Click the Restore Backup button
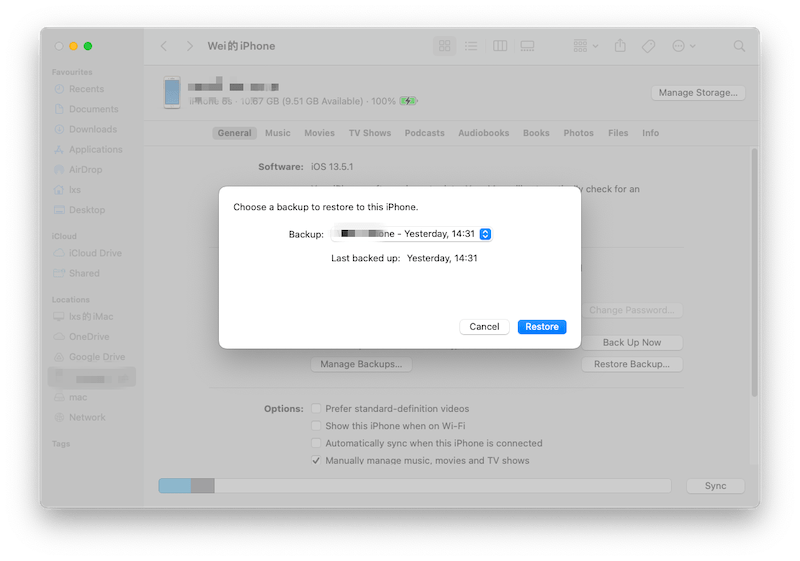 pyautogui.click(x=632, y=364)
